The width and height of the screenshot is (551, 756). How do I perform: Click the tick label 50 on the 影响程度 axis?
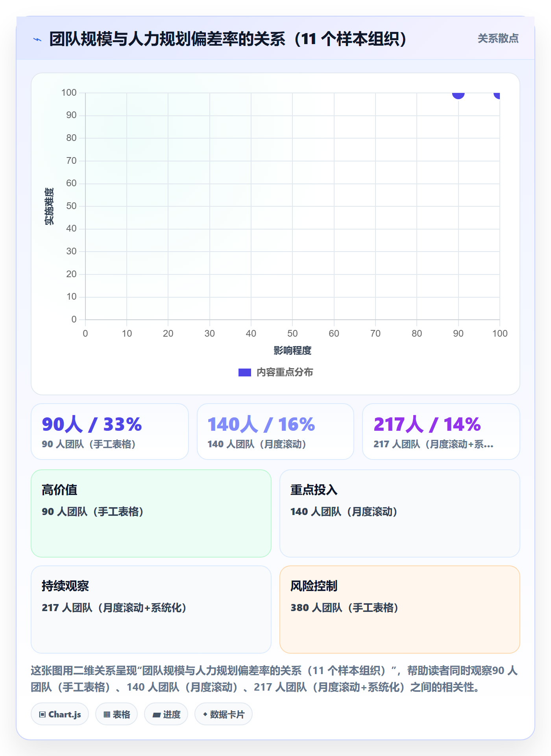pos(292,334)
